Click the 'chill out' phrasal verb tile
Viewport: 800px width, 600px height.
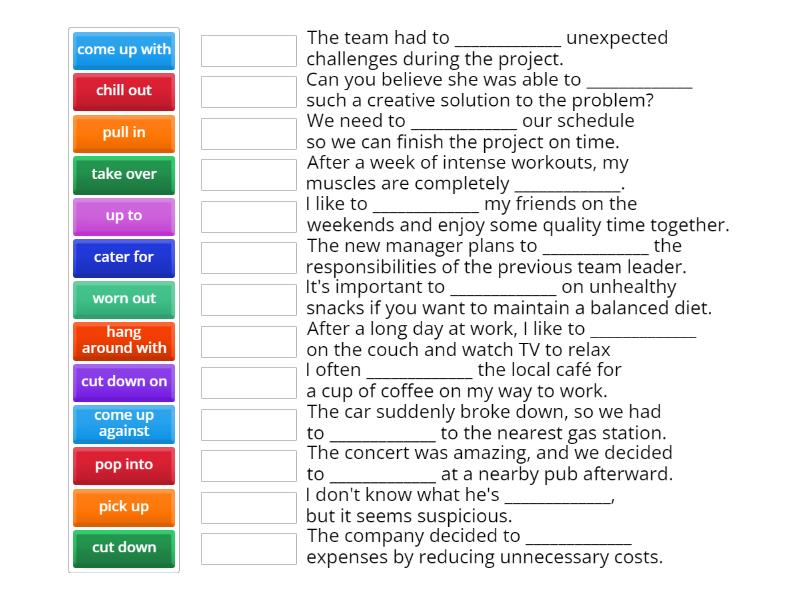tap(123, 91)
